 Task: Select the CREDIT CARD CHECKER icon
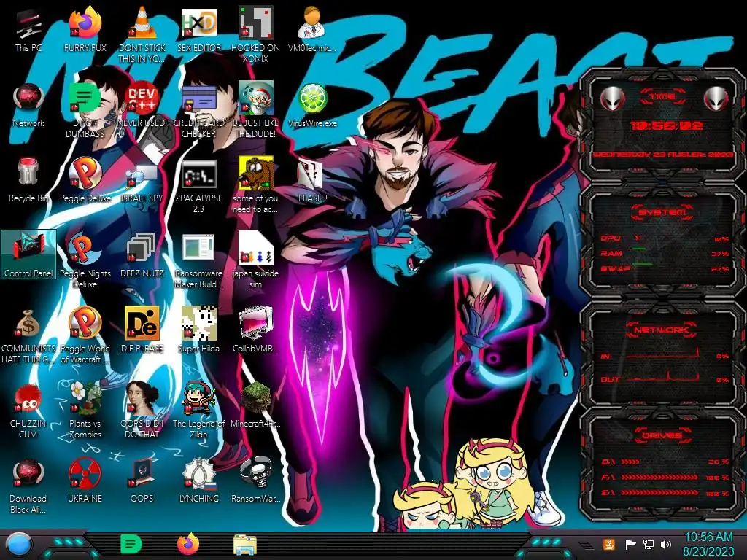[198, 111]
